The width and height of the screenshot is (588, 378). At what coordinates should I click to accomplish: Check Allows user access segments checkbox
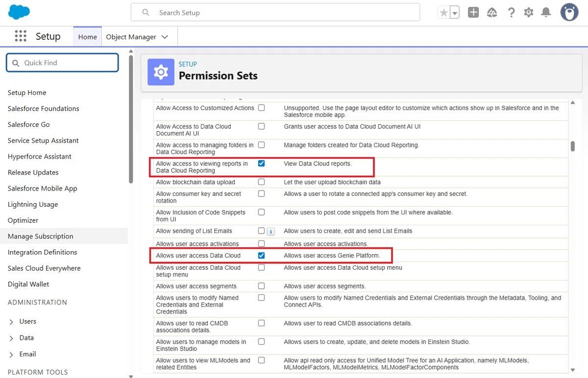tap(262, 286)
